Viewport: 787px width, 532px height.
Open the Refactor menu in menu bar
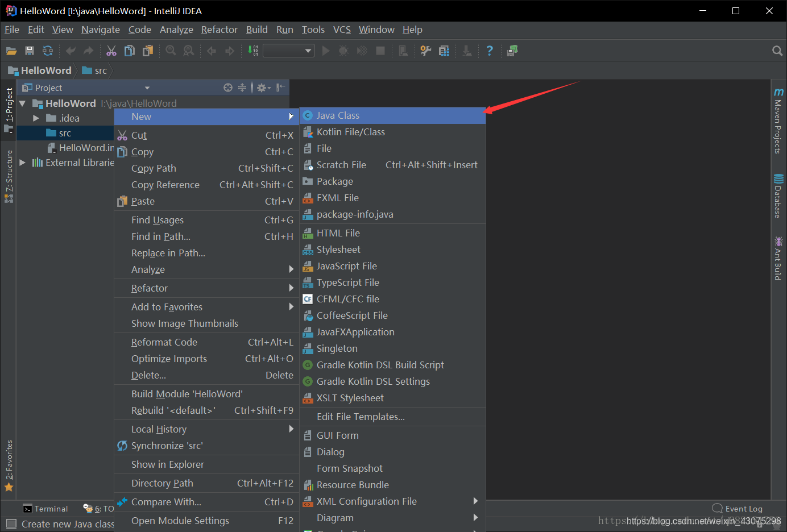pyautogui.click(x=219, y=30)
